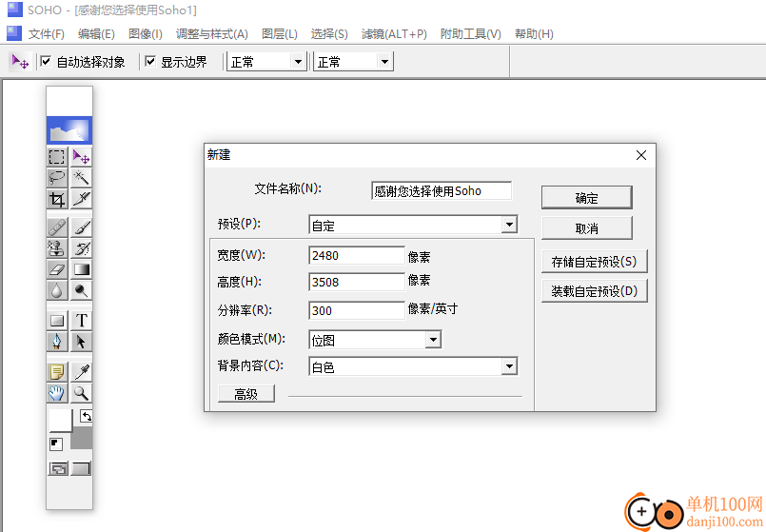The height and width of the screenshot is (532, 766).
Task: Click 装载自定预设(D) button
Action: (x=594, y=291)
